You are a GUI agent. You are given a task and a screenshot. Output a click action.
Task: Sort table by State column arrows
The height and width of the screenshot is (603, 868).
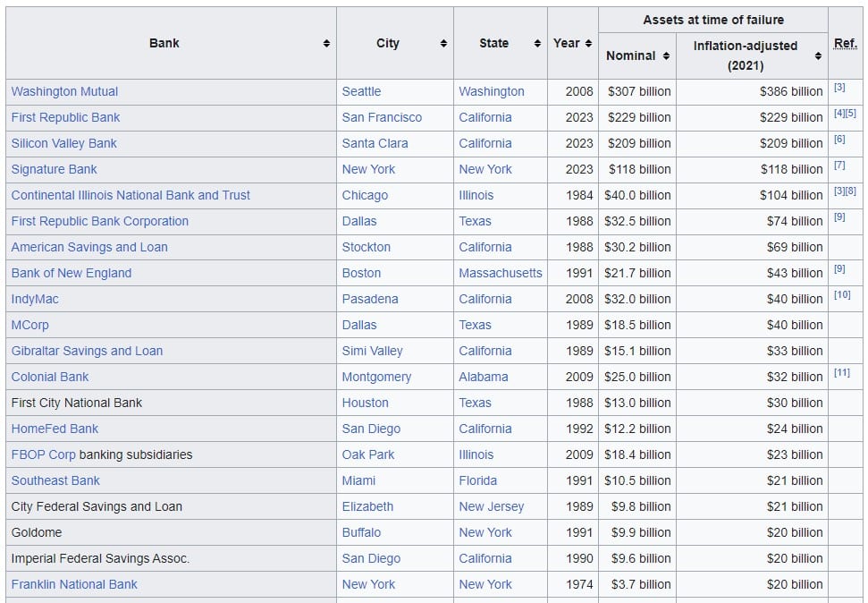tap(537, 43)
